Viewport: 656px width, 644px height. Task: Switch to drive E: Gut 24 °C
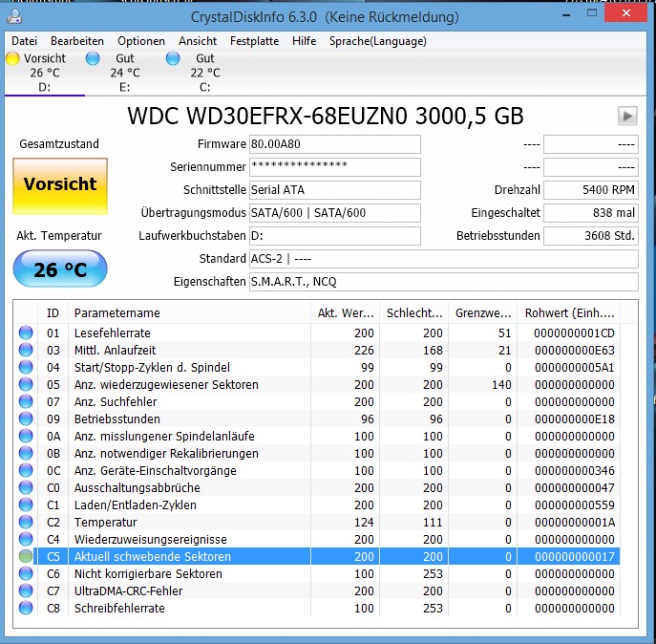(125, 73)
